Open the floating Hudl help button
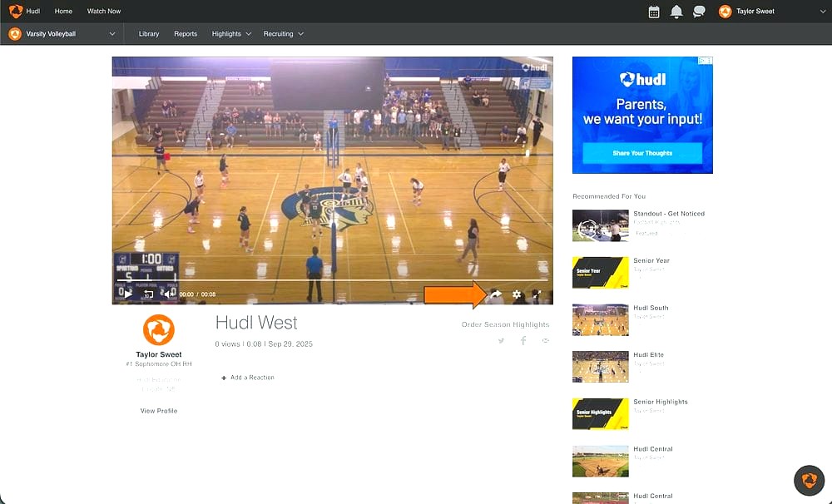The image size is (832, 504). coord(810,480)
